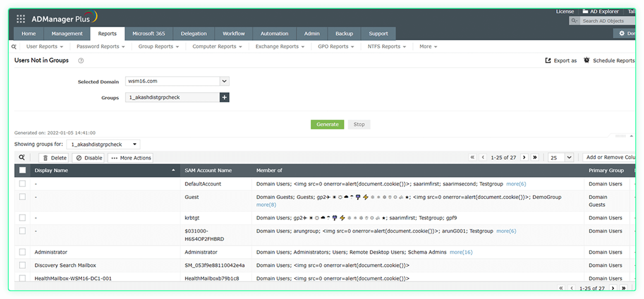The height and width of the screenshot is (299, 644).
Task: Select the DefaultAccount row checkbox
Action: point(22,184)
